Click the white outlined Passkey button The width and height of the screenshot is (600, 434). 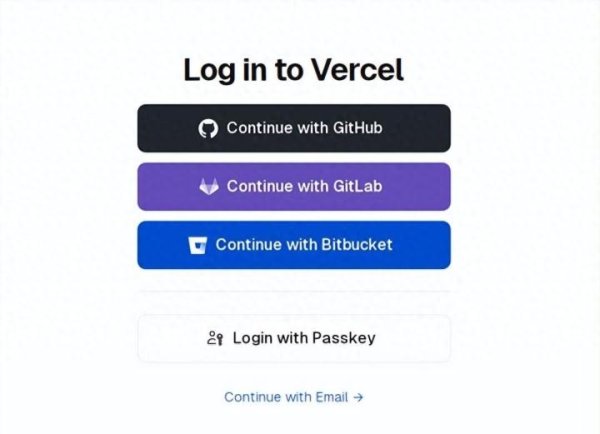click(294, 338)
